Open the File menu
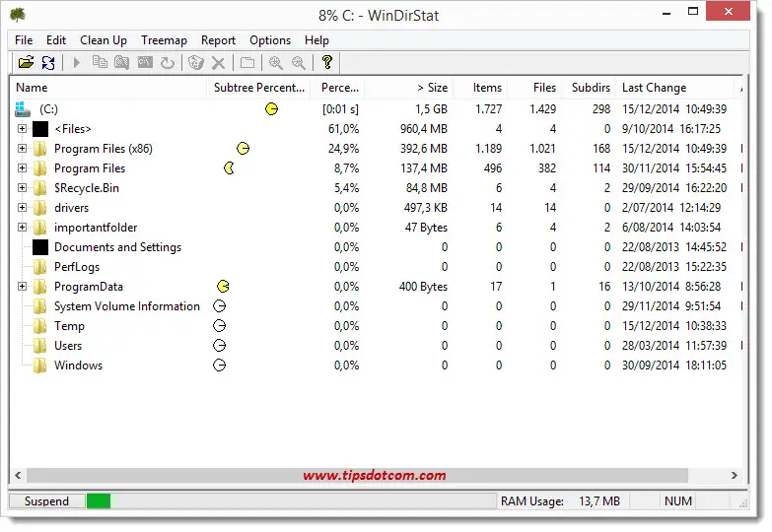The image size is (772, 532). [x=24, y=40]
